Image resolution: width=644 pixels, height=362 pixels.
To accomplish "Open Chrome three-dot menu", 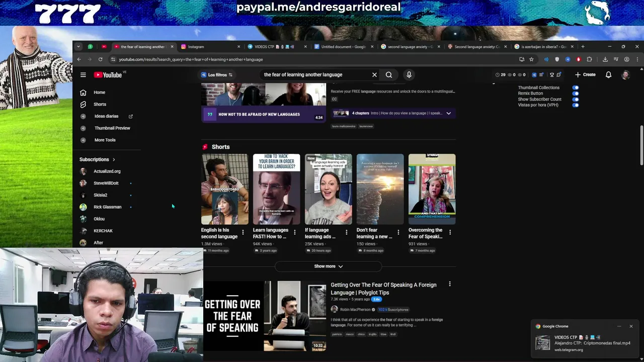I will [x=637, y=59].
